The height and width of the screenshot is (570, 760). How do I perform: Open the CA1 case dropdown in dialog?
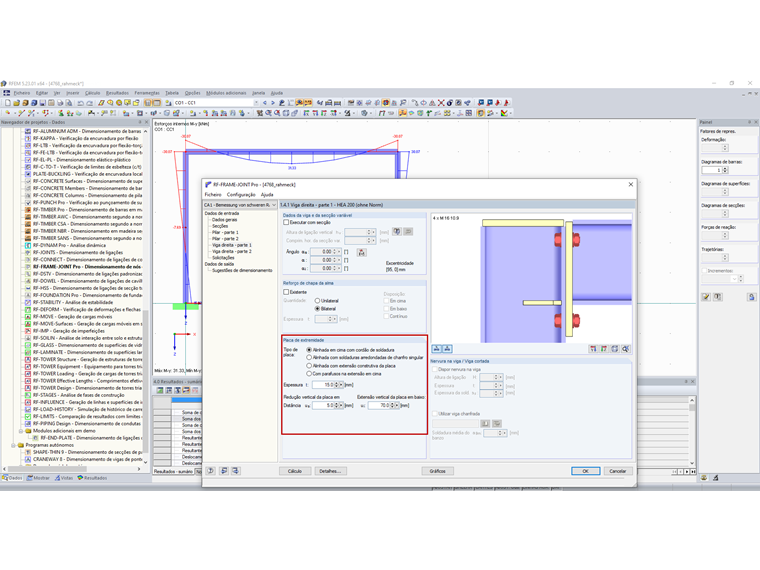274,205
